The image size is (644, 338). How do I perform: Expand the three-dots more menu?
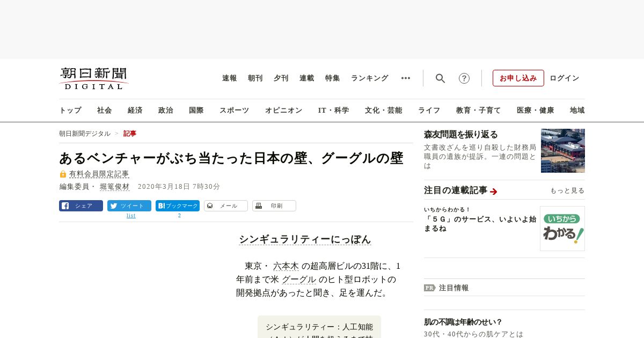pos(406,78)
